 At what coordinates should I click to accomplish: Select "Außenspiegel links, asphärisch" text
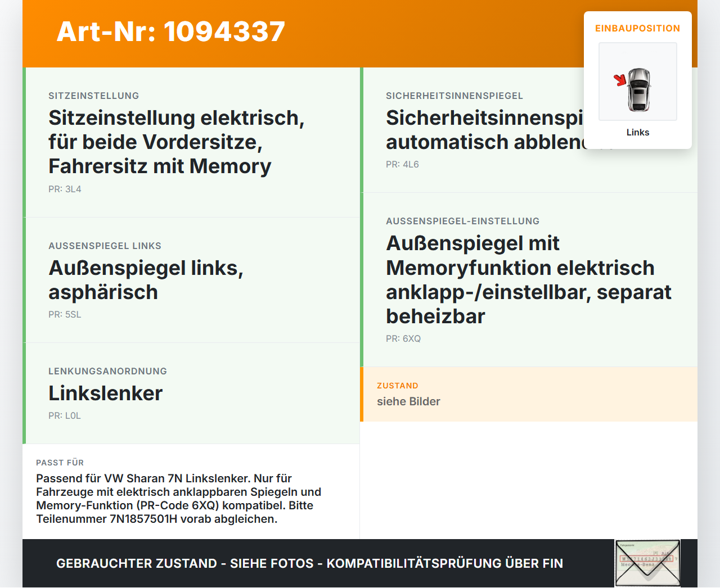coord(146,280)
